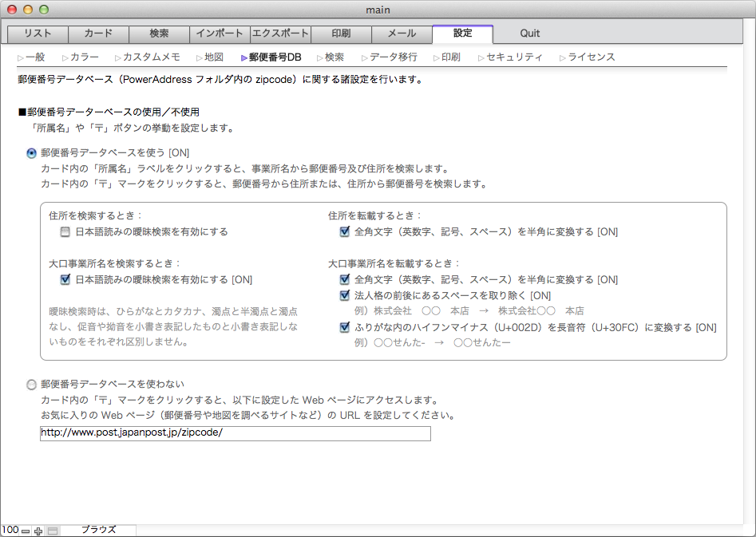Open the ブラウズ mode popup

98,530
